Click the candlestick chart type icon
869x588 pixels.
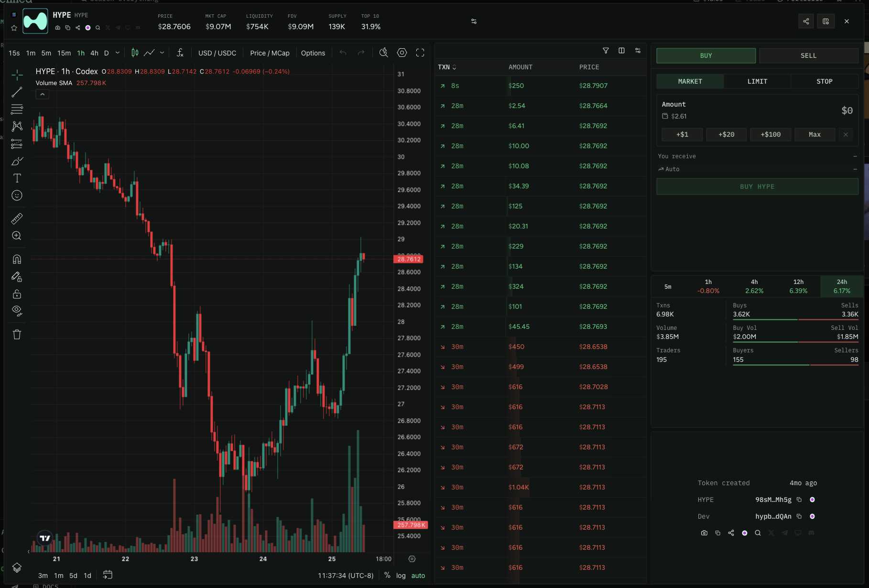tap(135, 53)
